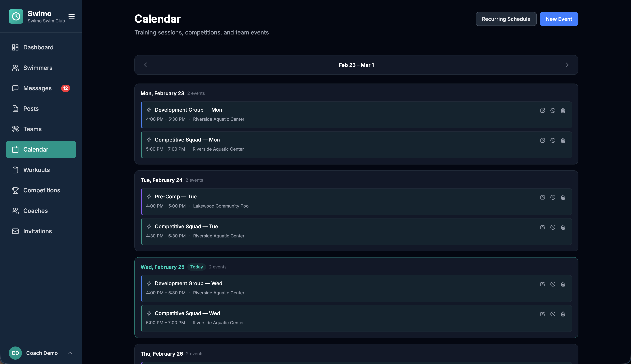Open the Invitations section
Viewport: 631px width, 364px height.
[x=38, y=231]
